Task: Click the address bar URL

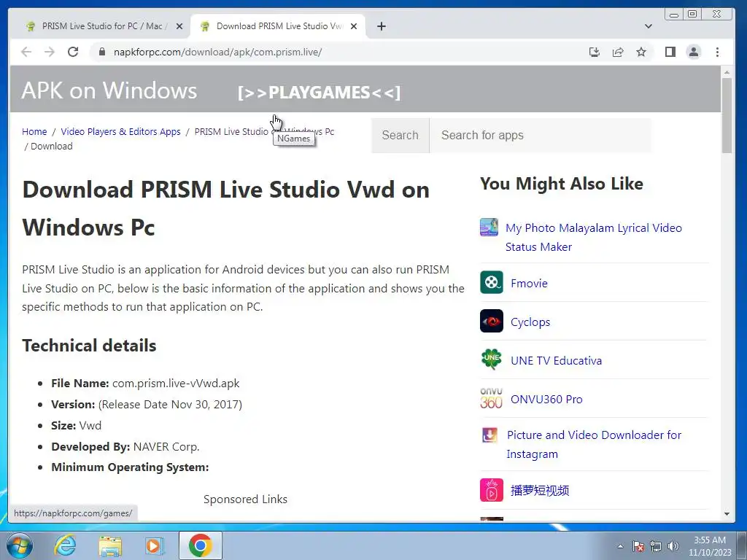Action: pos(217,52)
